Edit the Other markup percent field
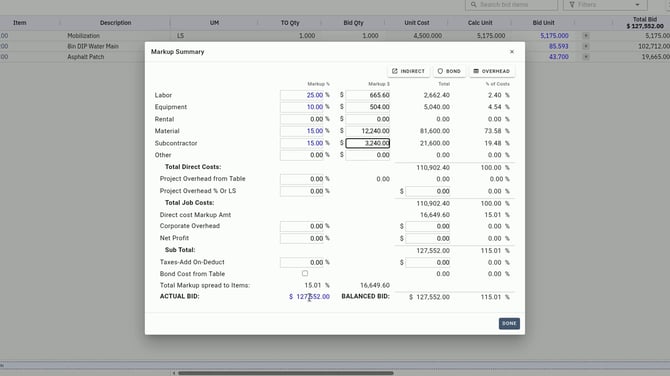 pyautogui.click(x=302, y=155)
